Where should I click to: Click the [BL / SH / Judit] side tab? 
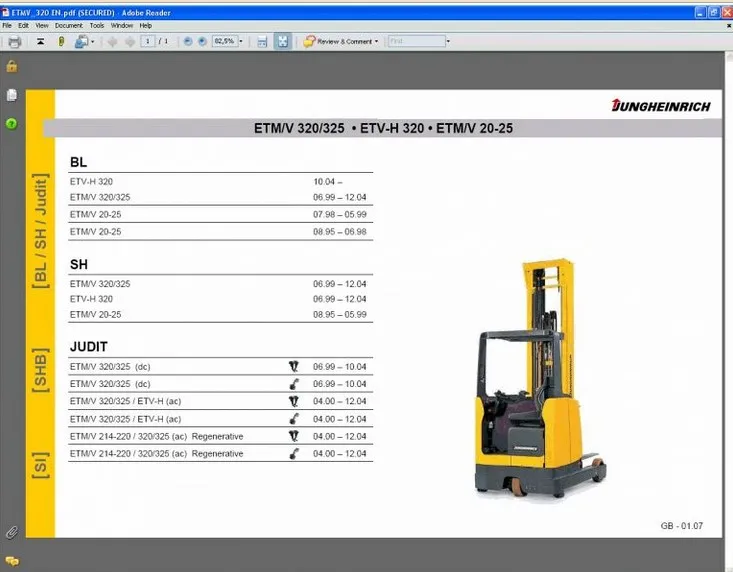coord(40,231)
